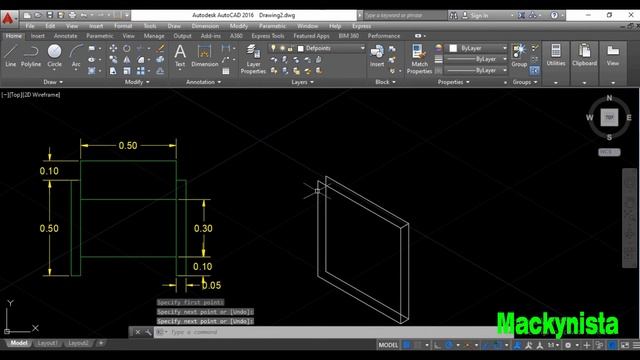The height and width of the screenshot is (360, 640).
Task: Select the Arc tool
Action: tap(76, 57)
